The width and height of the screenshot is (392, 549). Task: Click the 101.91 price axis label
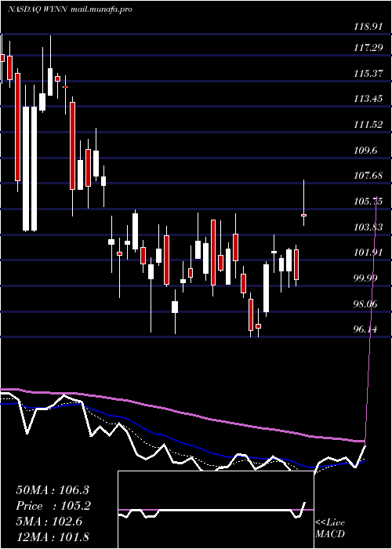click(368, 253)
